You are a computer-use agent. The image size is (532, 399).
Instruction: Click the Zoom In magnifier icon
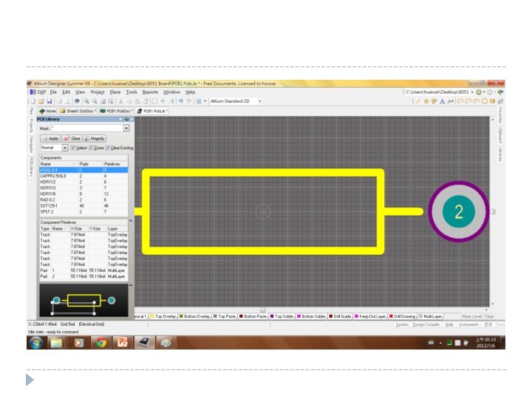(86, 101)
